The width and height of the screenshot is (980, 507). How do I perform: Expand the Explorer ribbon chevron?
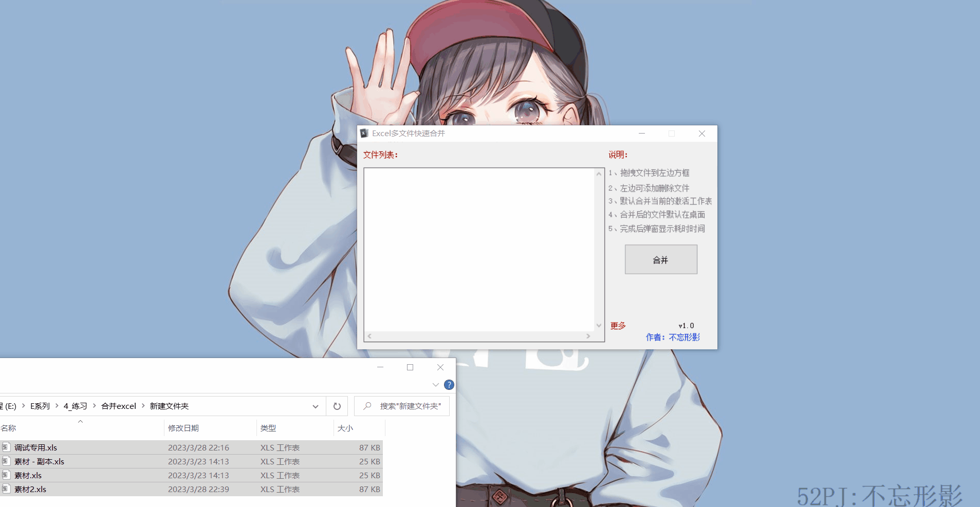point(436,385)
